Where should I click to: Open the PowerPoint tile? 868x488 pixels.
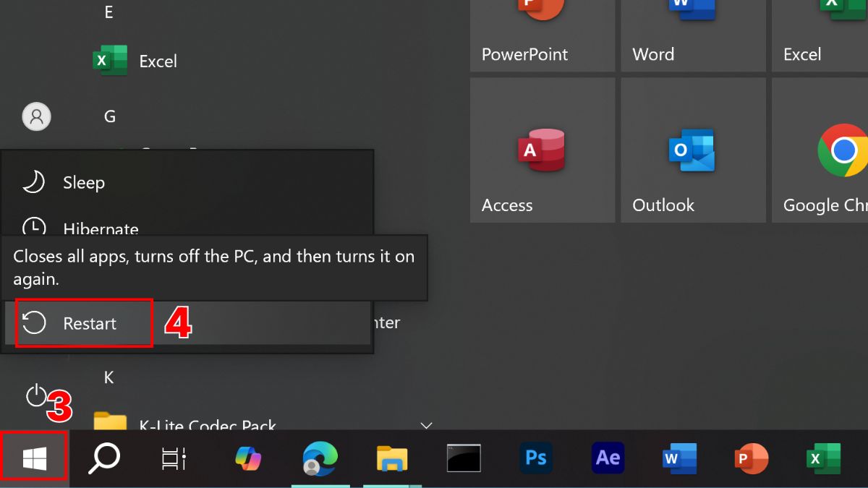click(x=542, y=35)
